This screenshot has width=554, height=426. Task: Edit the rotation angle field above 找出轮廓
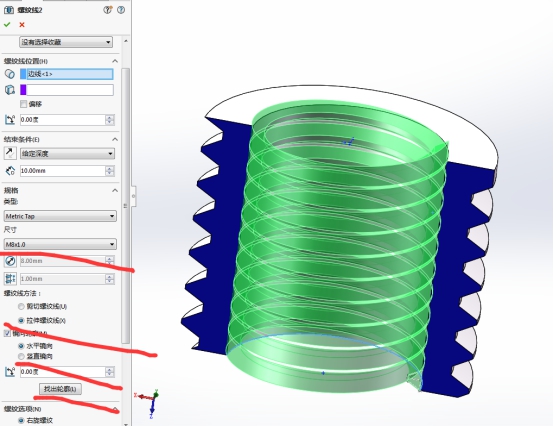[x=63, y=372]
